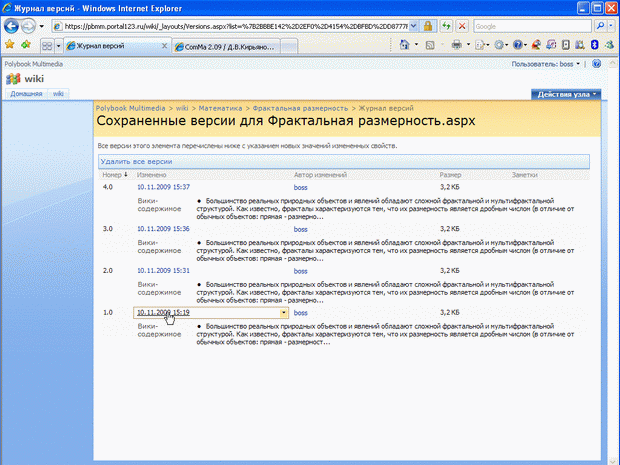The image size is (620, 465).
Task: Open the Quick Tabs grid button
Action: (46, 45)
